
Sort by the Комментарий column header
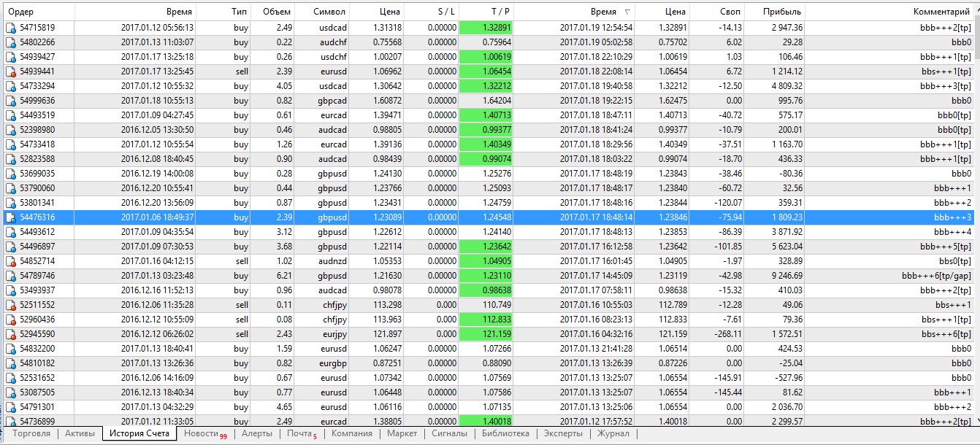pos(890,12)
